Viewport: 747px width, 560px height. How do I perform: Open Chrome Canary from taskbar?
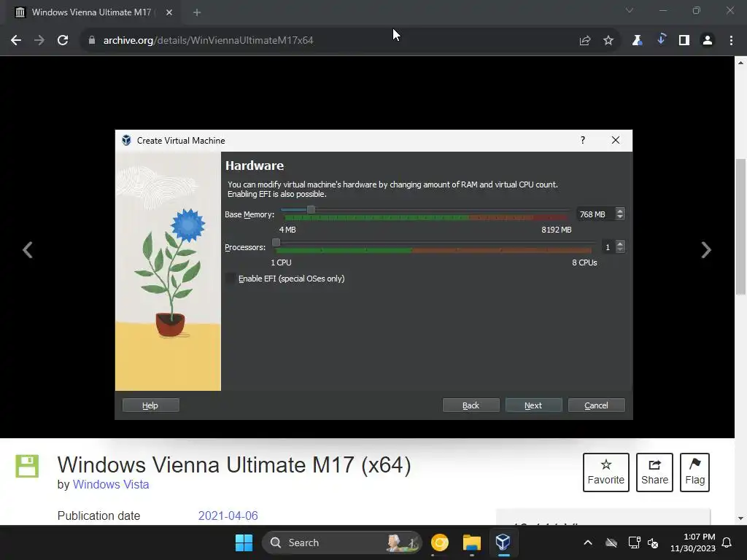point(440,542)
